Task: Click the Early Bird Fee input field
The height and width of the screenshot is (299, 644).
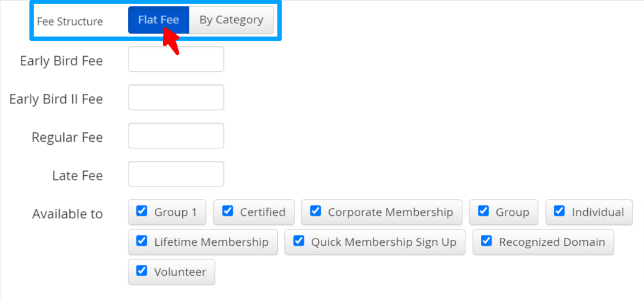Action: (x=176, y=59)
